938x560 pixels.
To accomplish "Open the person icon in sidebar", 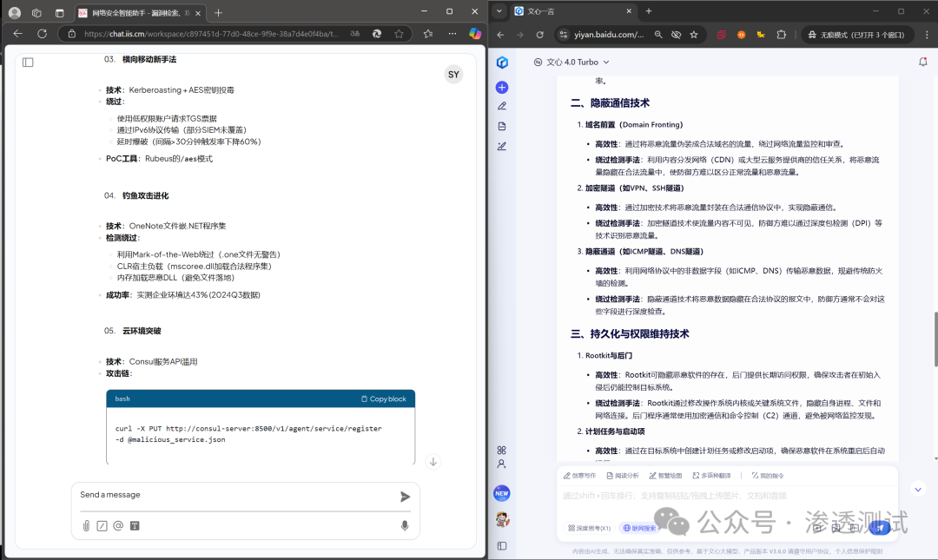I will point(501,464).
